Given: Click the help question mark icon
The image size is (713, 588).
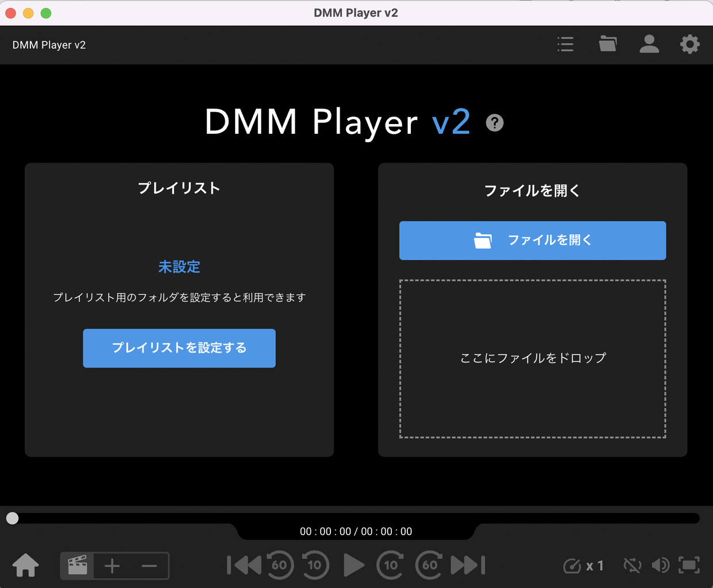Looking at the screenshot, I should pos(495,123).
